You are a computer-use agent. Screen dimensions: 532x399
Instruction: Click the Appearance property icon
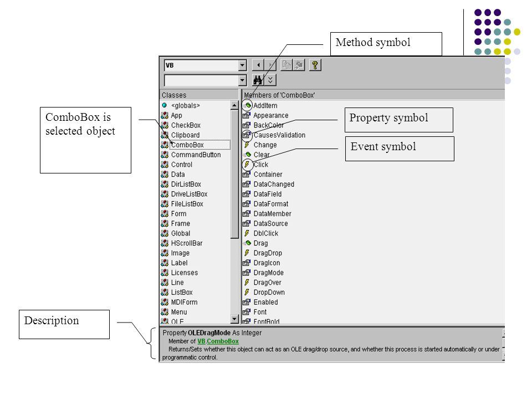[247, 115]
